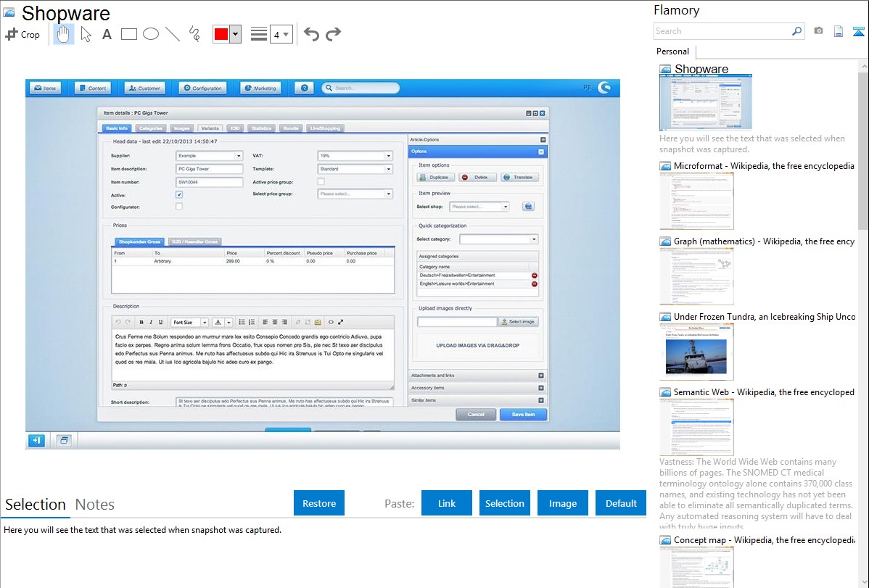This screenshot has height=588, width=869.
Task: Remove the Deutsch>Freizeitwelten>Entertainment category
Action: (x=535, y=276)
